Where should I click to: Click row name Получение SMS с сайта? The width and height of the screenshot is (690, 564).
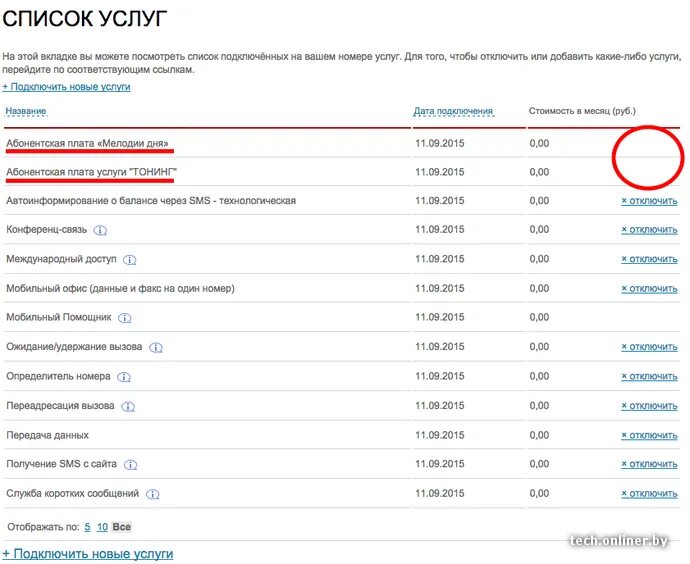pos(62,464)
